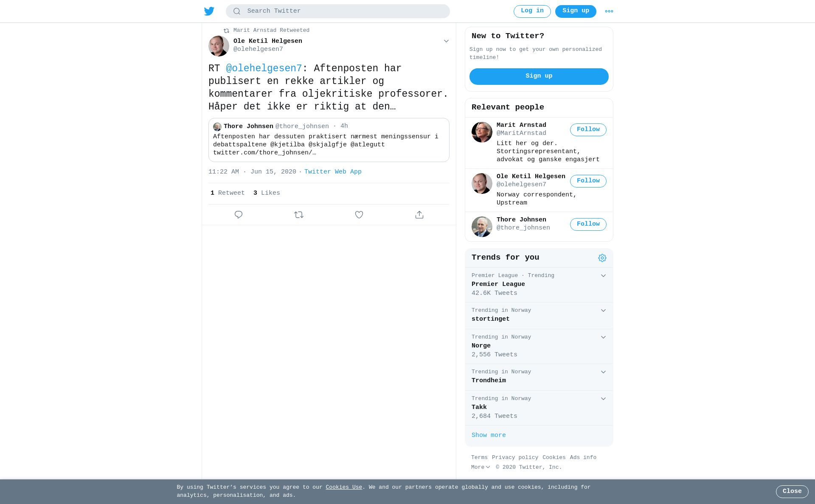The width and height of the screenshot is (815, 504).
Task: Click the search magnifier icon
Action: (237, 11)
